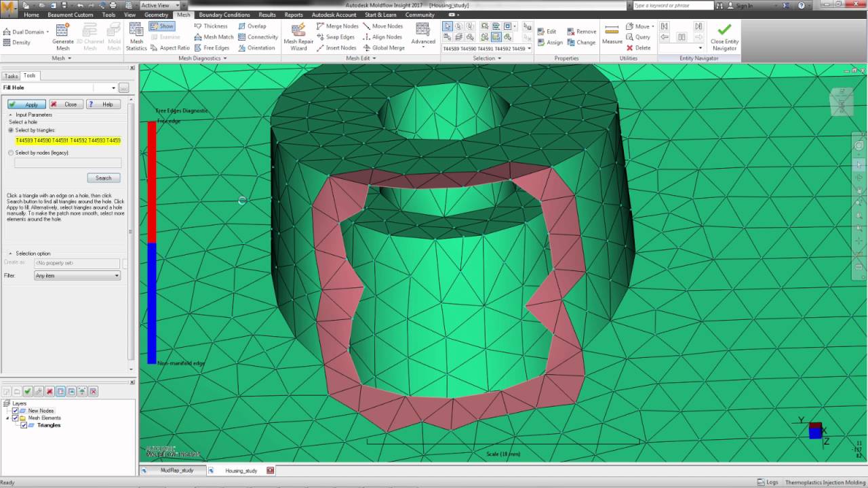Click the Apply button
The height and width of the screenshot is (488, 868).
(x=27, y=104)
